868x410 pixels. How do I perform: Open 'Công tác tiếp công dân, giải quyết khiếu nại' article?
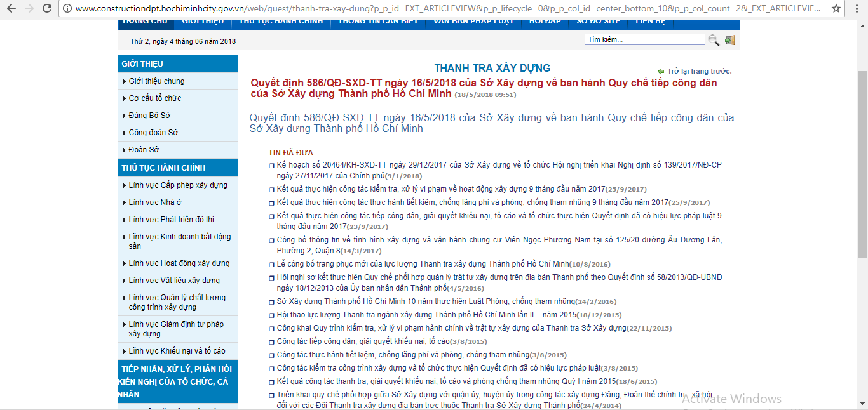click(x=363, y=341)
